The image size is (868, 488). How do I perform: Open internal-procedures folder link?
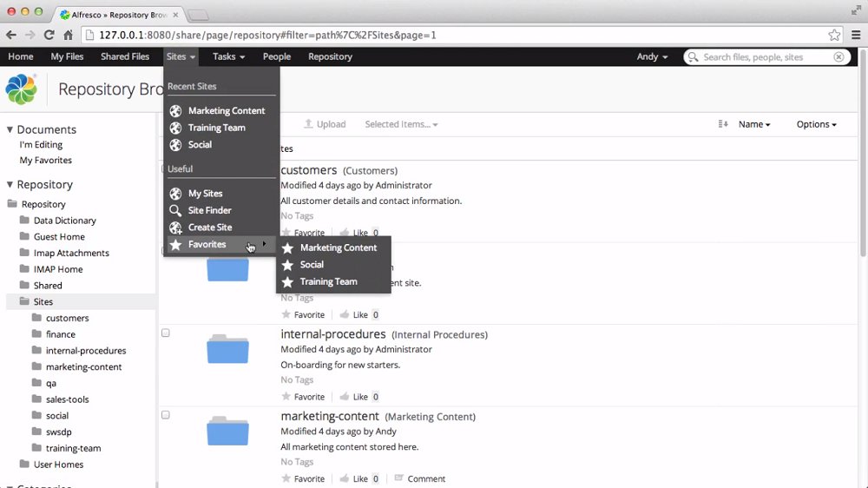[x=332, y=334]
